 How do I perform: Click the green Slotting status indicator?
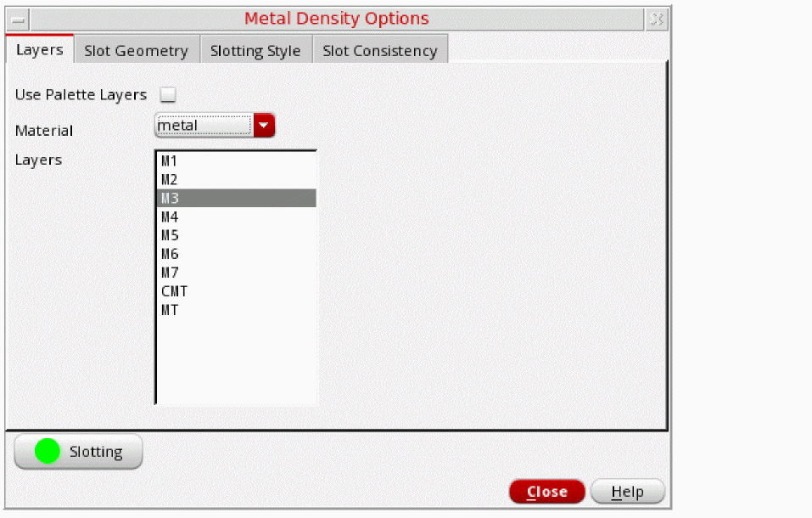coord(48,451)
